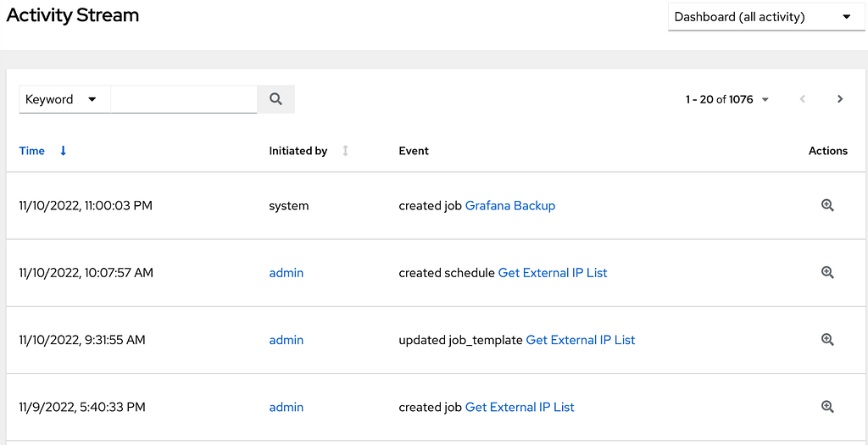View details of updated job_template event
Image resolution: width=868 pixels, height=445 pixels.
click(827, 340)
